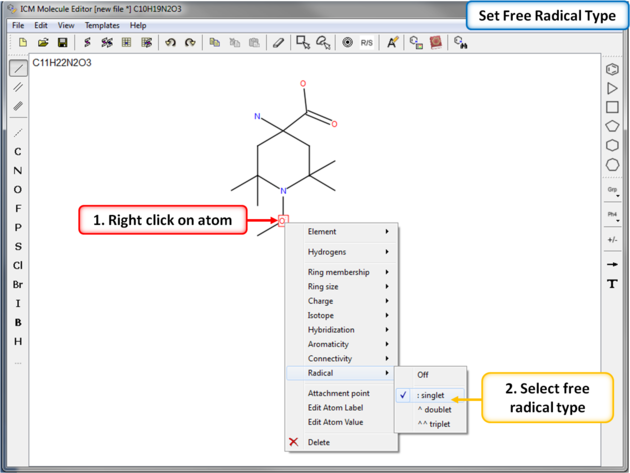The width and height of the screenshot is (630, 473).
Task: Select the reaction arrow tool
Action: point(612,264)
